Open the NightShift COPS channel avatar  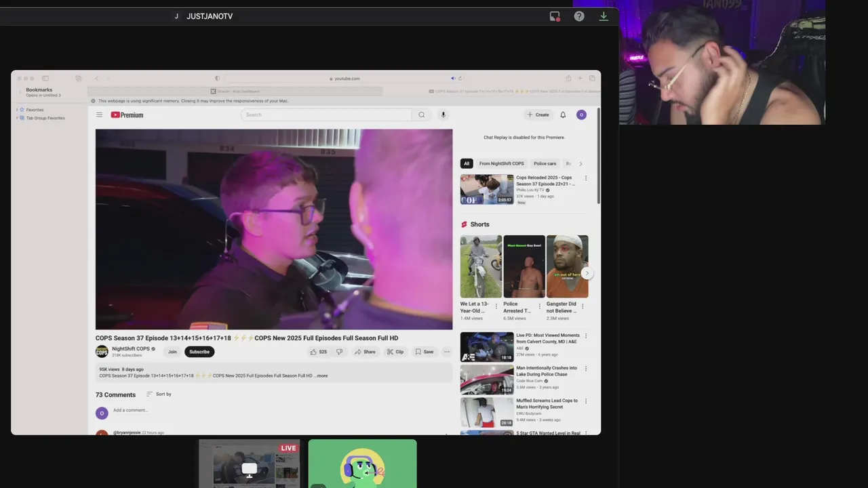click(x=102, y=351)
